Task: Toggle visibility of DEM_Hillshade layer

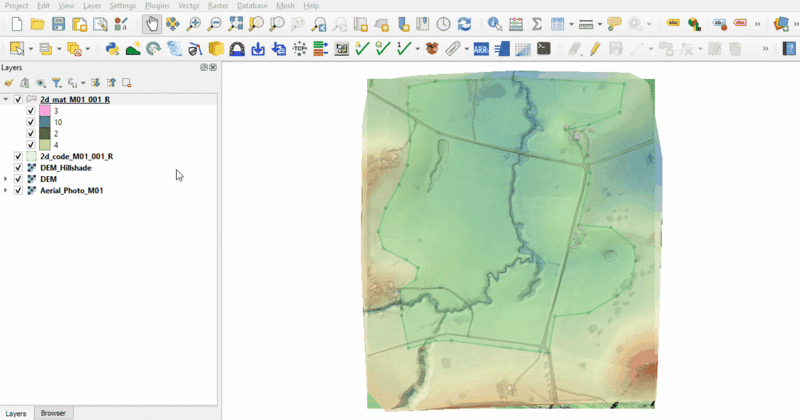Action: pos(18,168)
